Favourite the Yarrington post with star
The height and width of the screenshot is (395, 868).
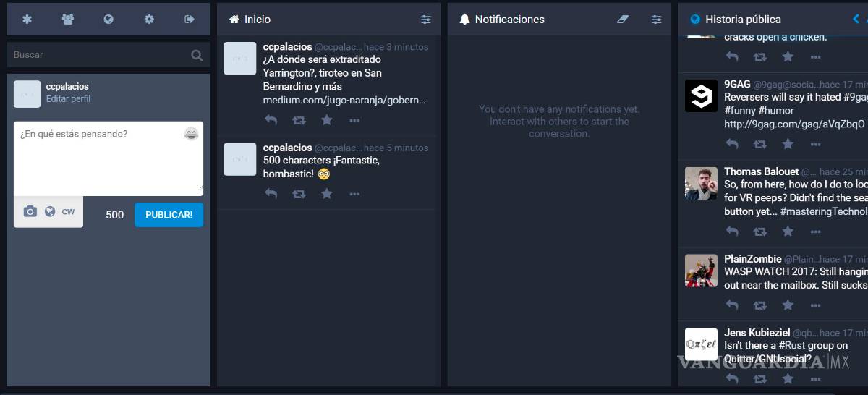tap(326, 120)
